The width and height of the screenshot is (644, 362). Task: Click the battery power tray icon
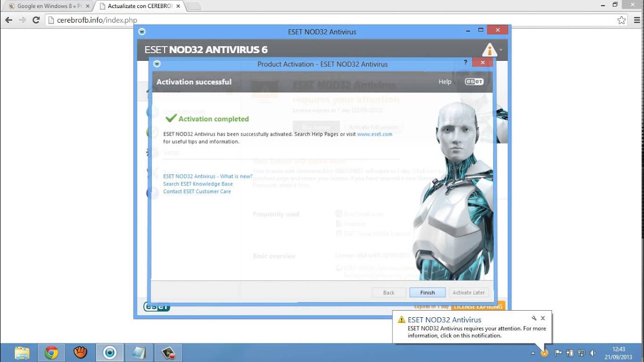(570, 353)
